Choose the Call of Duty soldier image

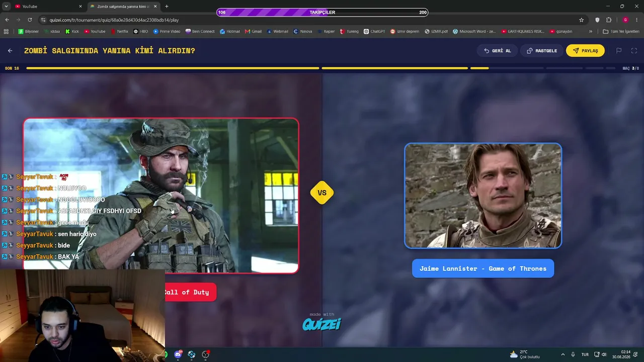(x=161, y=196)
